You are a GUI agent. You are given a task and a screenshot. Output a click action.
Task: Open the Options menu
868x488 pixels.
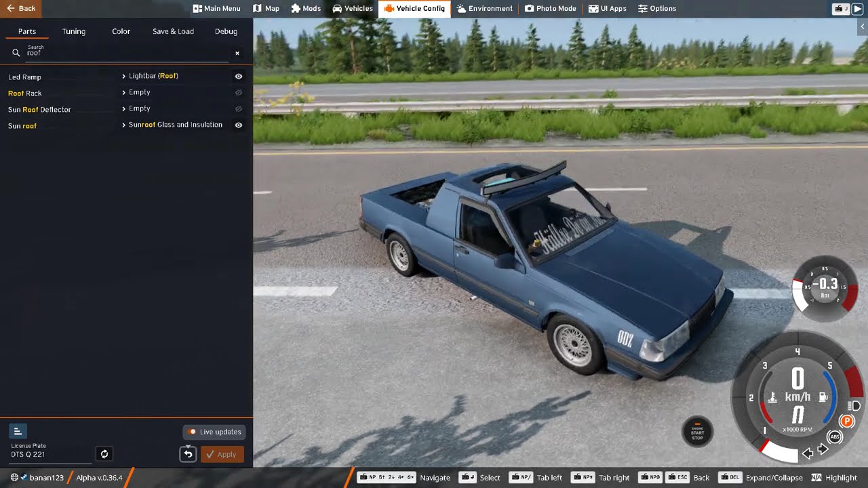tap(657, 8)
